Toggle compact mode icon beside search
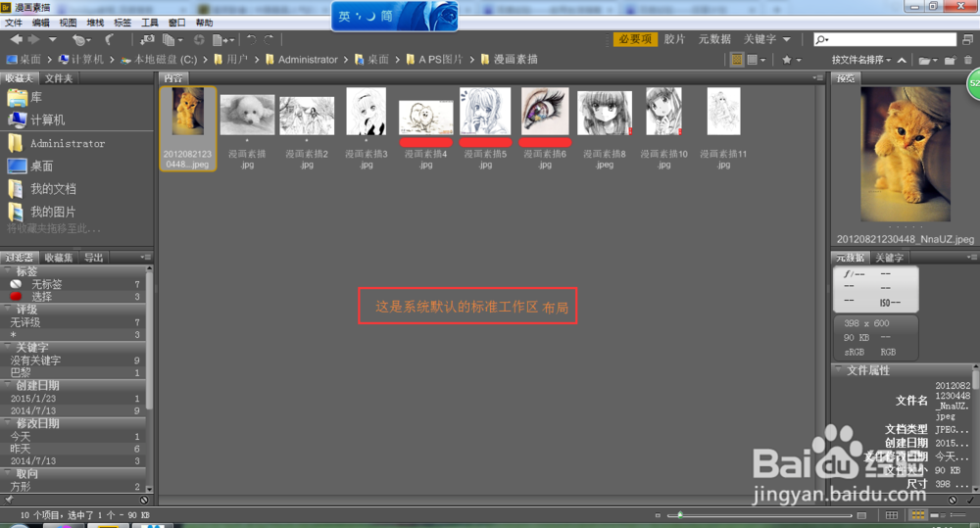The width and height of the screenshot is (980, 528). coord(967,39)
